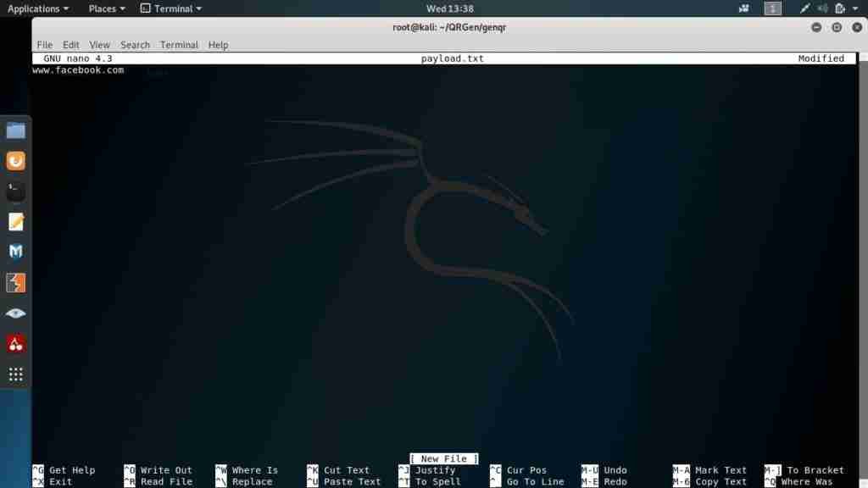Screen dimensions: 868x488
Task: Click the Mark Text shortcut label
Action: (721, 469)
